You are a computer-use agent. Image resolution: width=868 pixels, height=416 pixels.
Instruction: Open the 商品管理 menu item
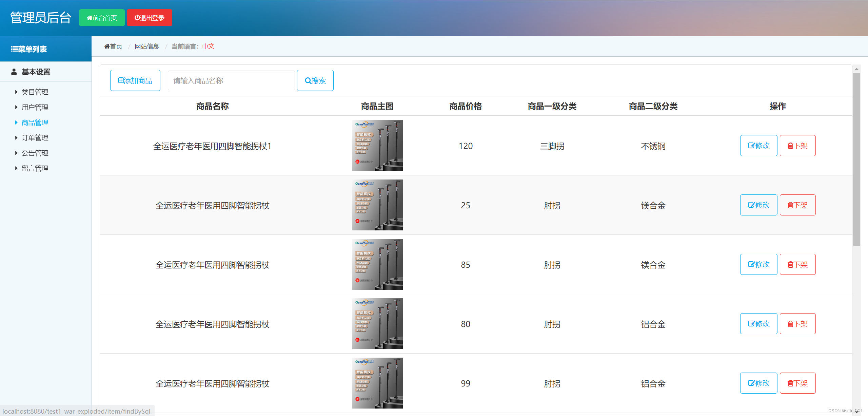coord(35,122)
